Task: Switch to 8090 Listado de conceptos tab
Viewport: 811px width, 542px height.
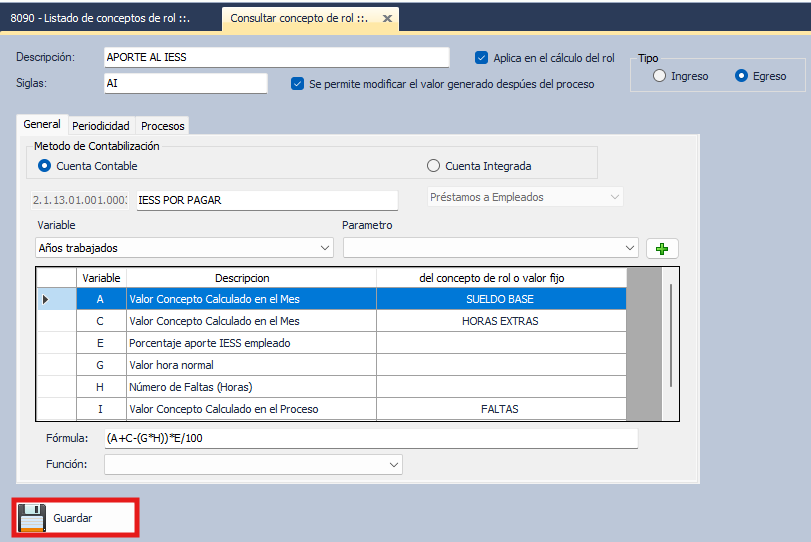Action: [100, 18]
